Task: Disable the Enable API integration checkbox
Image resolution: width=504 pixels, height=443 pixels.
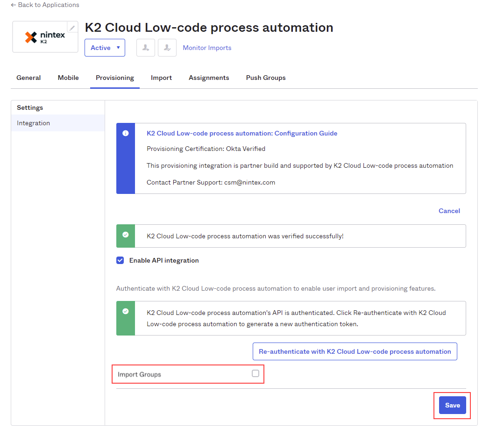Action: coord(120,260)
